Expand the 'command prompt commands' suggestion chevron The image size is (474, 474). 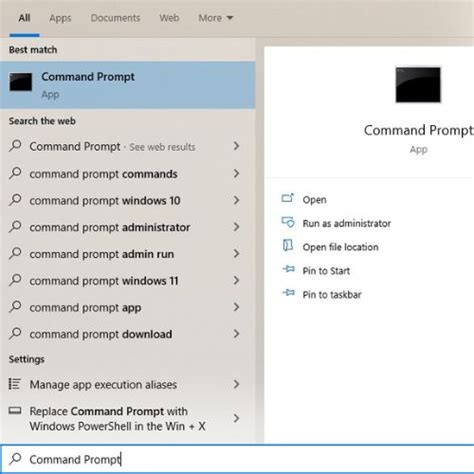pos(236,173)
